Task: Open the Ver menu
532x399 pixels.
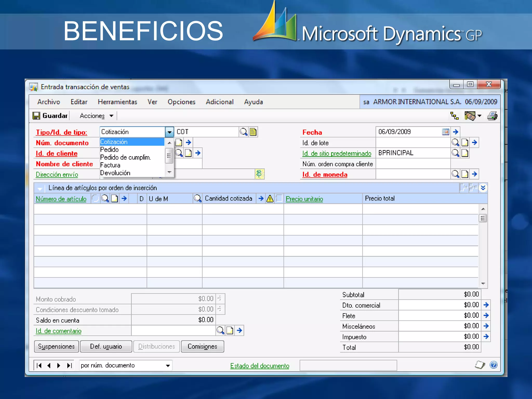Action: 152,102
